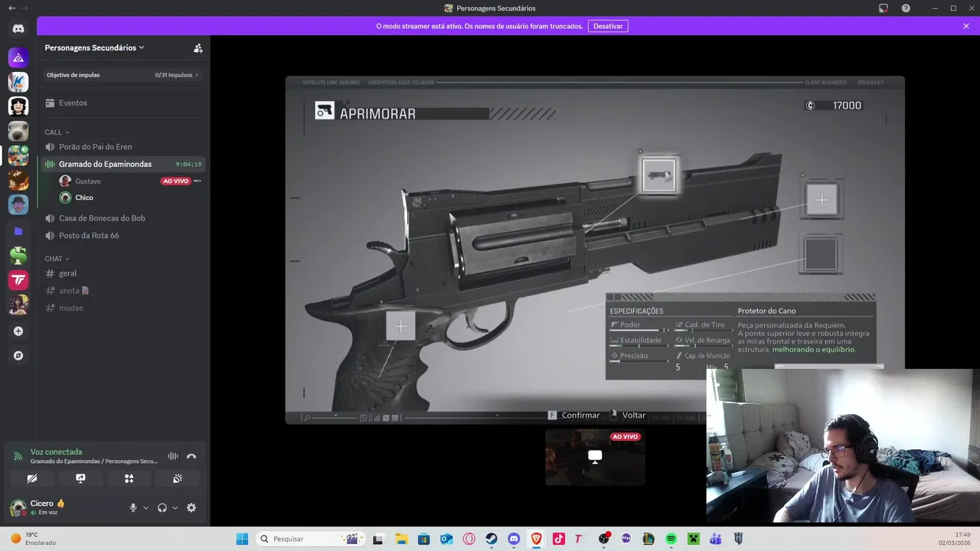Image resolution: width=980 pixels, height=551 pixels.
Task: Collapse the CHAT channel category
Action: tap(57, 259)
